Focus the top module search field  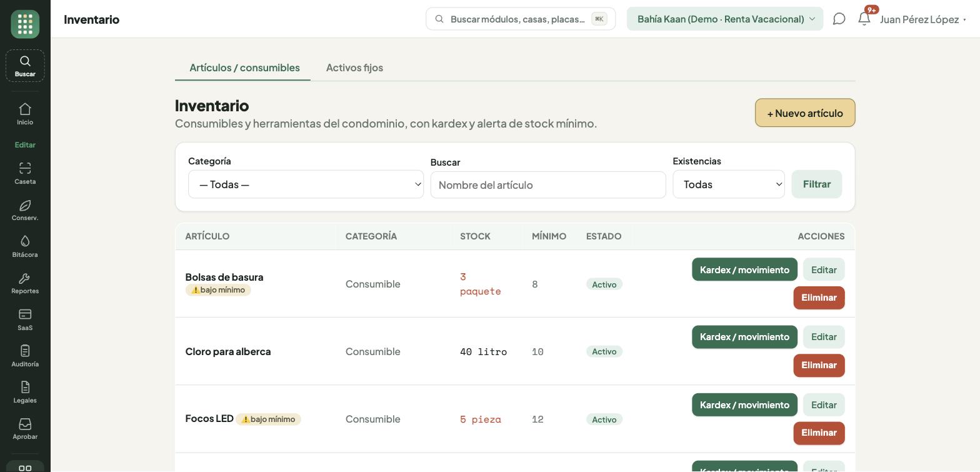pos(521,19)
